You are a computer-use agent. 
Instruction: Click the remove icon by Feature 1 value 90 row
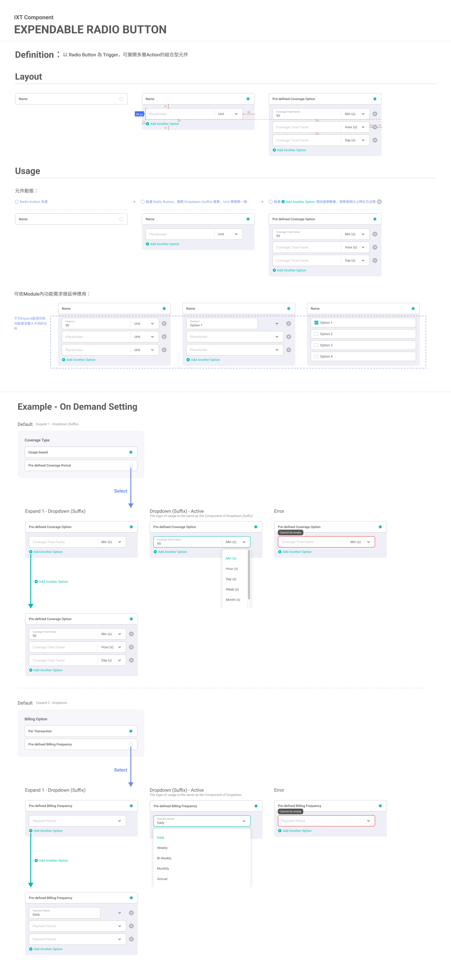coord(164,324)
